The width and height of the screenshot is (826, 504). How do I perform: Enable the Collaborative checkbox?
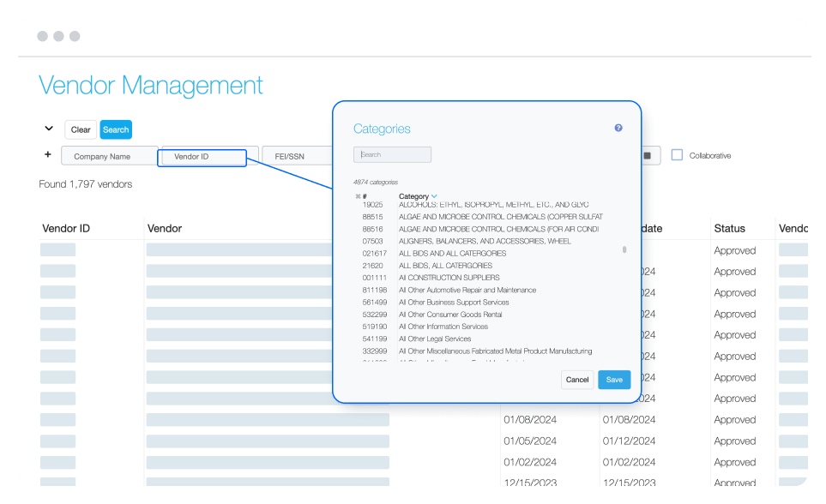tap(678, 155)
